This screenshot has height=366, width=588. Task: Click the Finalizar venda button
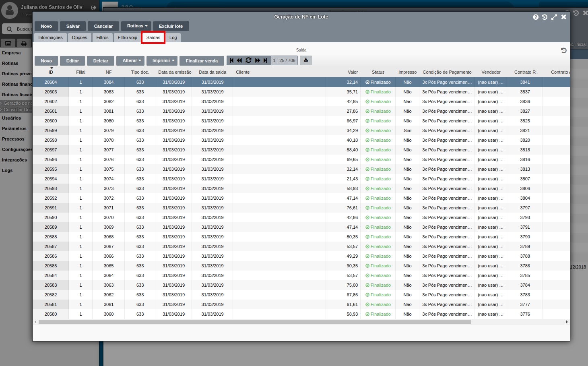coord(202,61)
